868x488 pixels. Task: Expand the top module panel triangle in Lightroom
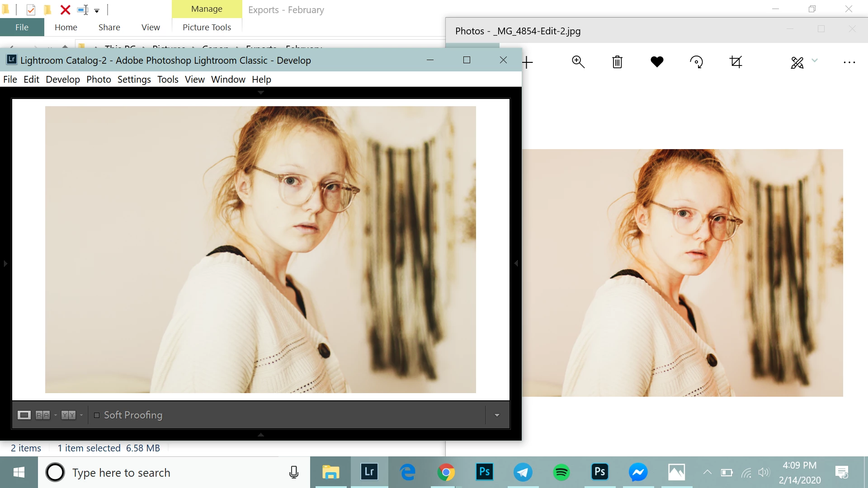point(261,93)
